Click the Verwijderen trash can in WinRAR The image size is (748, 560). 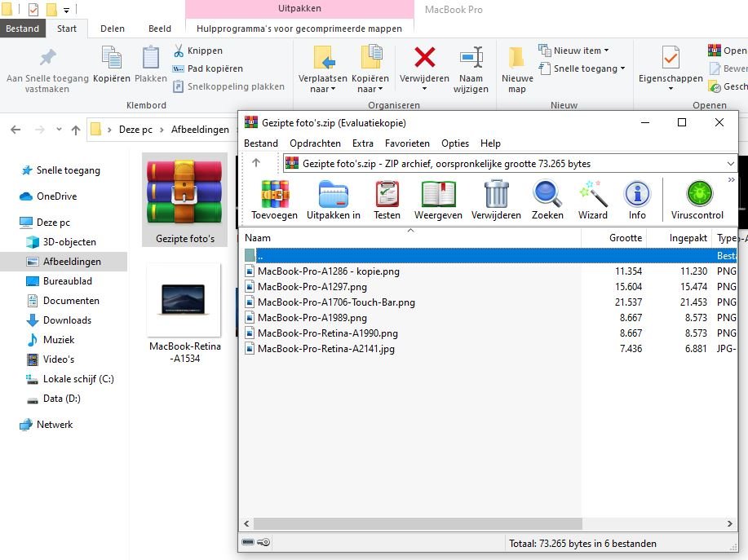pyautogui.click(x=496, y=200)
